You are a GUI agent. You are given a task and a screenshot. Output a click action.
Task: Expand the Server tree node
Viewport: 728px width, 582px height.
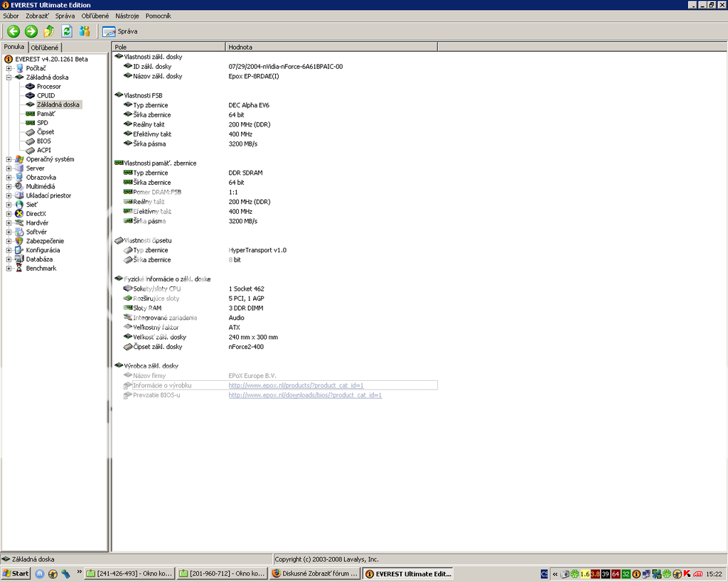click(x=9, y=168)
